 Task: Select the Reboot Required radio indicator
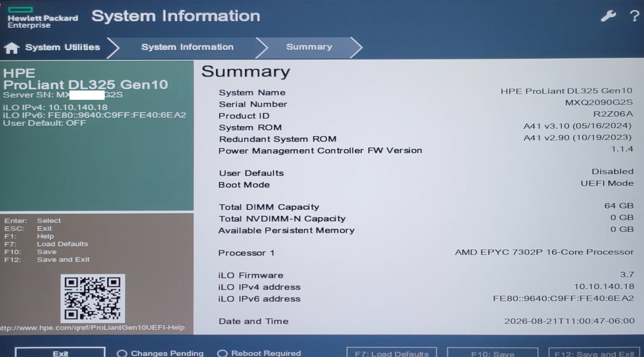[222, 353]
